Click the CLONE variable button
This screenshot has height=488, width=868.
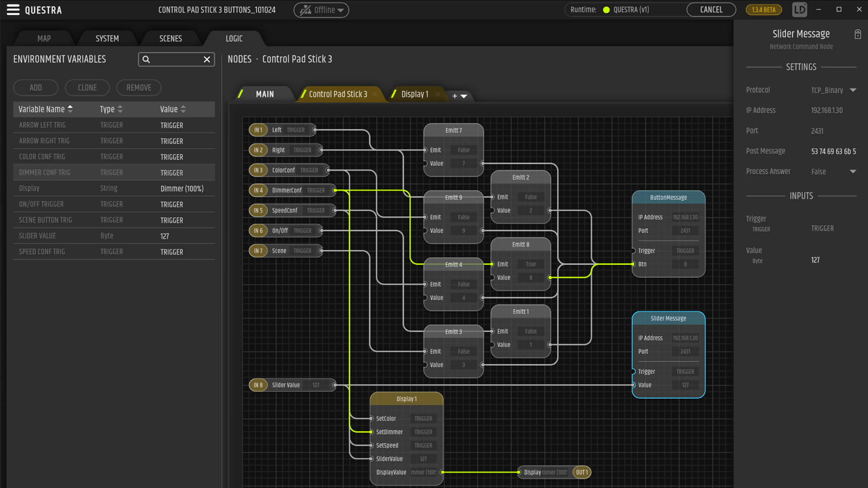87,88
